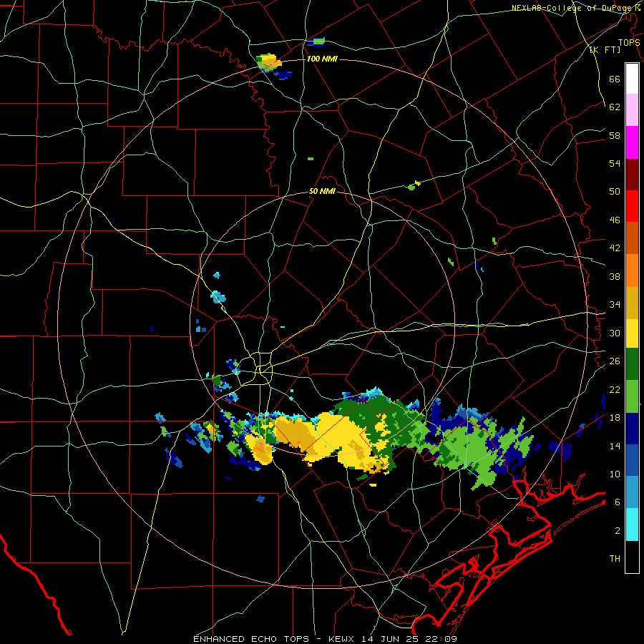644x644 pixels.
Task: Click the '62' legend value
Action: 615,107
